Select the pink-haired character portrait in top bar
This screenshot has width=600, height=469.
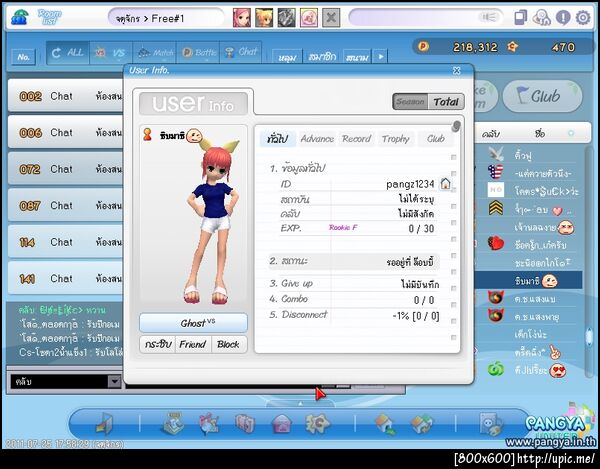(242, 18)
